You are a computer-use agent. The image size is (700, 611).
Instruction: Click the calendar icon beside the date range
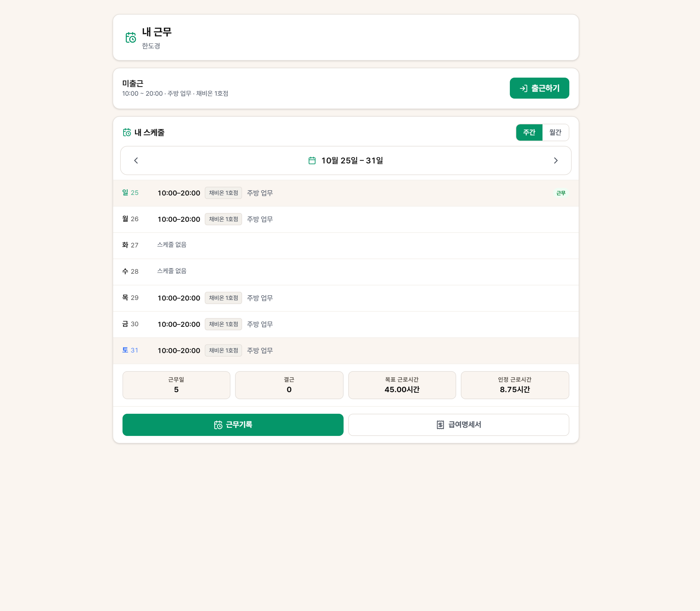click(x=312, y=160)
